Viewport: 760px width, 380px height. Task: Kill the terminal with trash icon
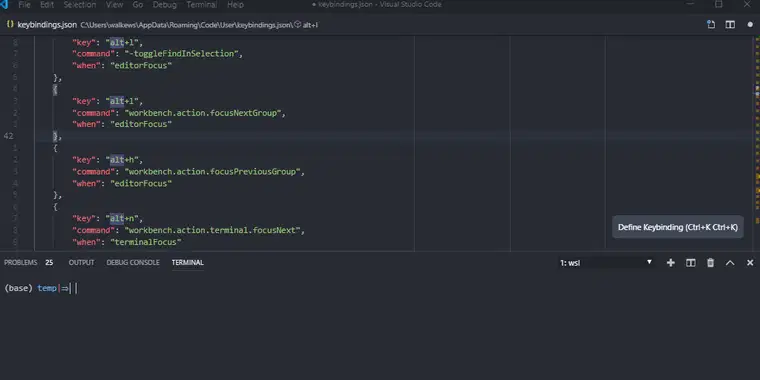click(711, 263)
